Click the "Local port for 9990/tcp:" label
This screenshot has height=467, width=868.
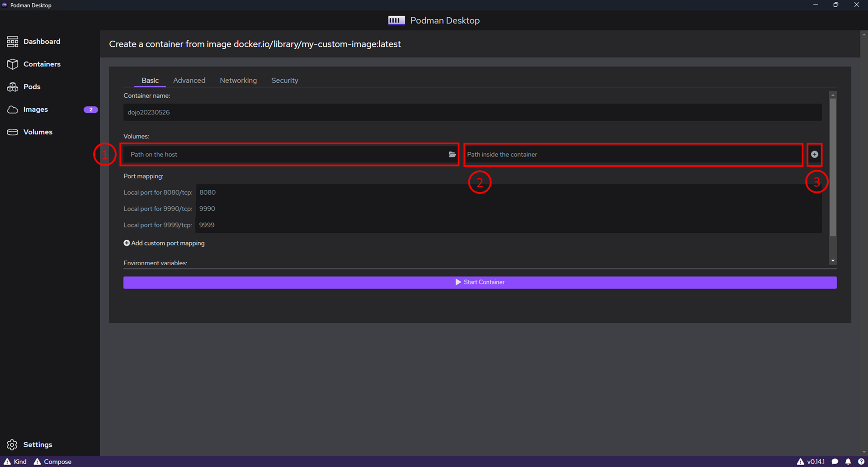pos(158,209)
